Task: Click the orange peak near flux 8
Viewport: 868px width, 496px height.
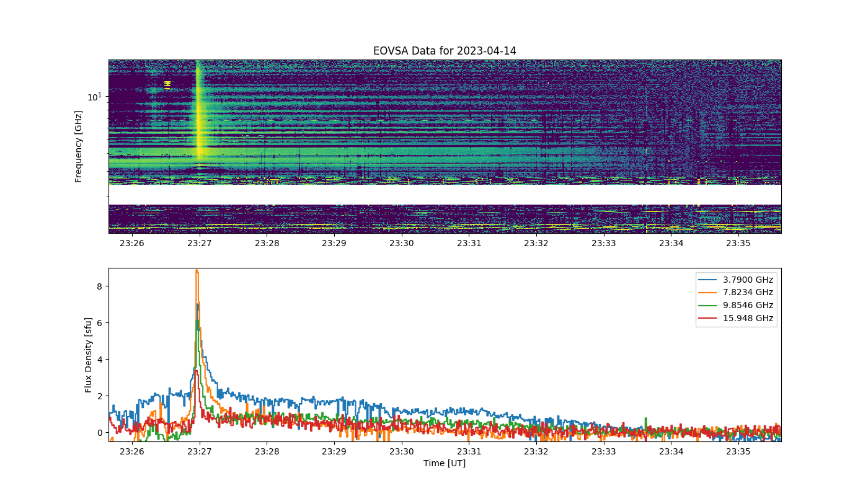Action: (197, 272)
